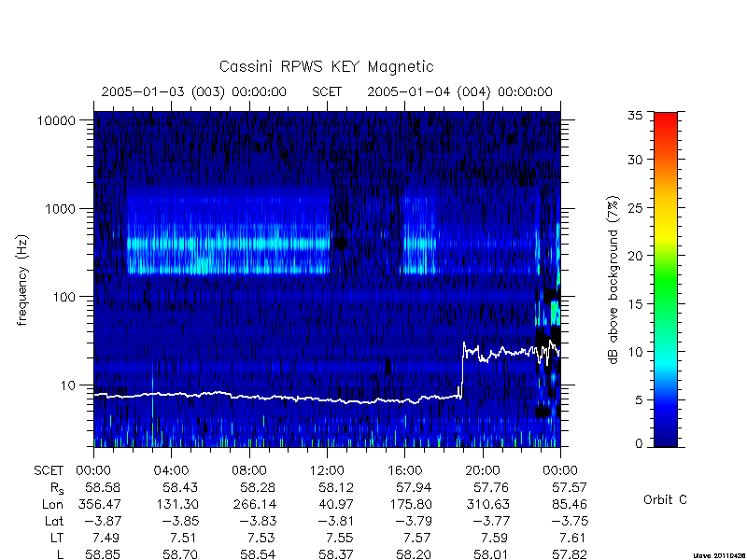Click the Rs value 57.57

click(570, 487)
